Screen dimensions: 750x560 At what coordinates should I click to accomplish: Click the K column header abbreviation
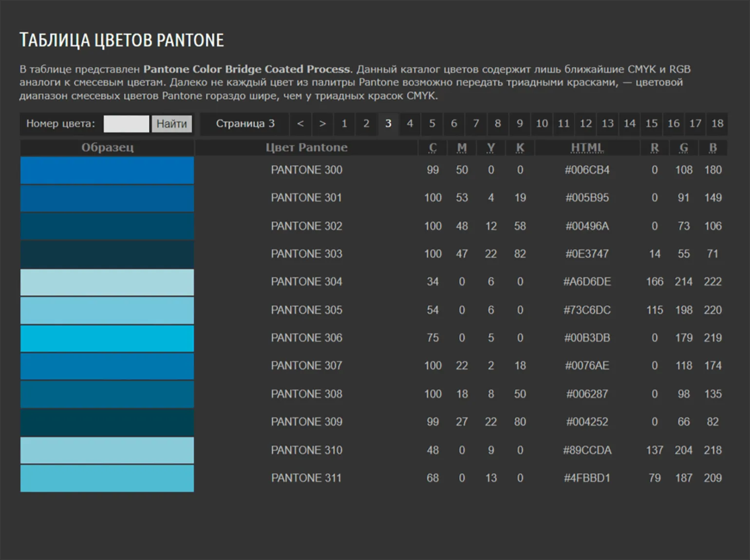pyautogui.click(x=520, y=148)
